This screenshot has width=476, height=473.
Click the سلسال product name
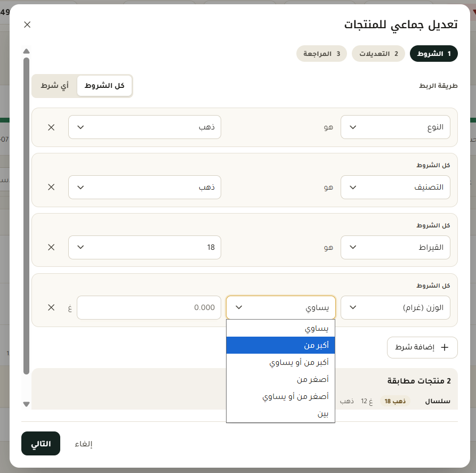tap(438, 401)
